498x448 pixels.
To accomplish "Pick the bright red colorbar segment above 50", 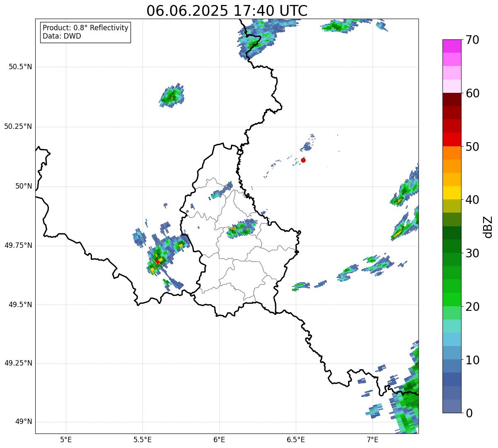I will (x=452, y=140).
